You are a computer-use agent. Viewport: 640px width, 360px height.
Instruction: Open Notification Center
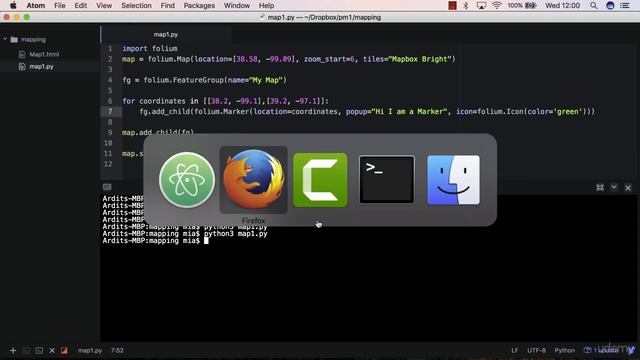(625, 5)
